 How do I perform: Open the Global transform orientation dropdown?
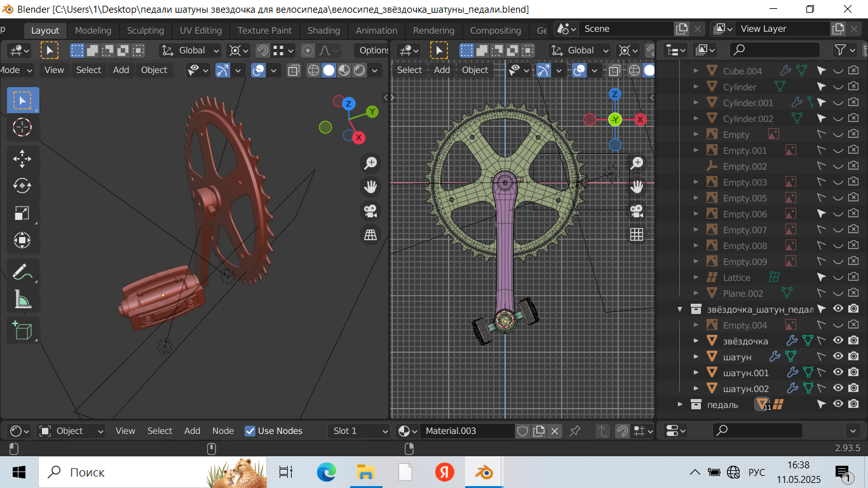(x=191, y=50)
